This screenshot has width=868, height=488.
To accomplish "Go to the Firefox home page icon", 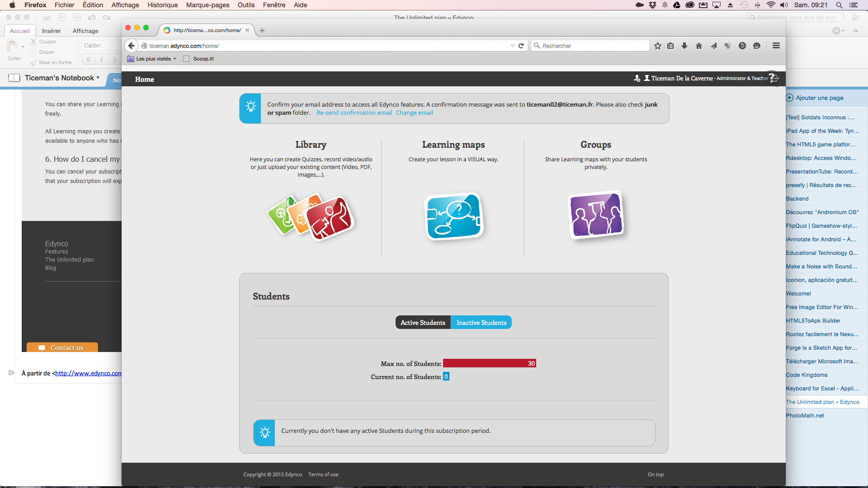I will tap(699, 46).
